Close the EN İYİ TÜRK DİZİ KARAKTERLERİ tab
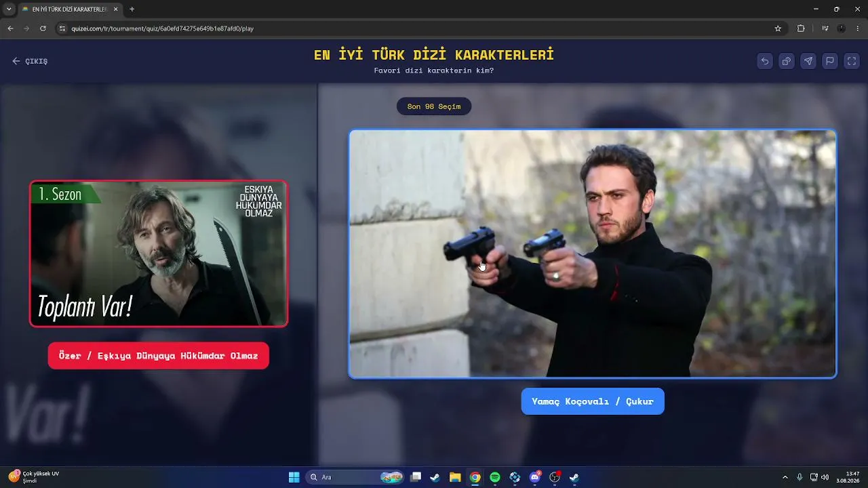Image resolution: width=868 pixels, height=488 pixels. click(x=116, y=9)
